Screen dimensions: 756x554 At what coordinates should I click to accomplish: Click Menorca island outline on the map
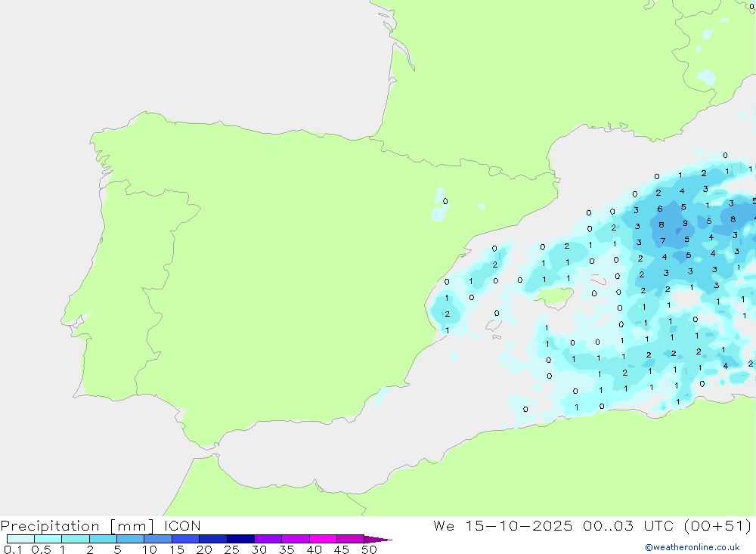tap(600, 279)
